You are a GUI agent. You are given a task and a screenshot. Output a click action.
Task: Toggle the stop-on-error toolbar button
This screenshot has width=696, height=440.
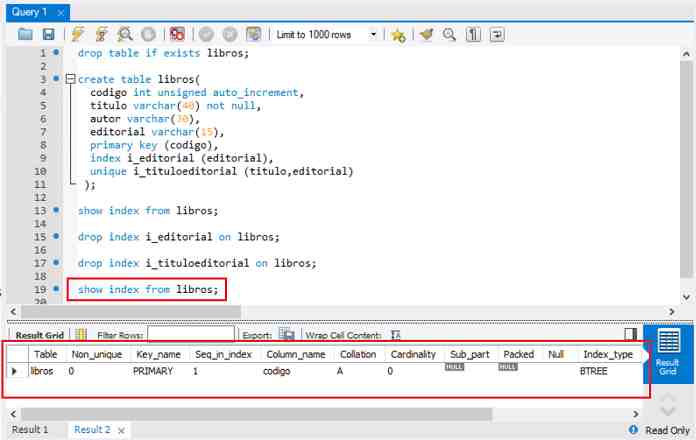click(x=177, y=34)
